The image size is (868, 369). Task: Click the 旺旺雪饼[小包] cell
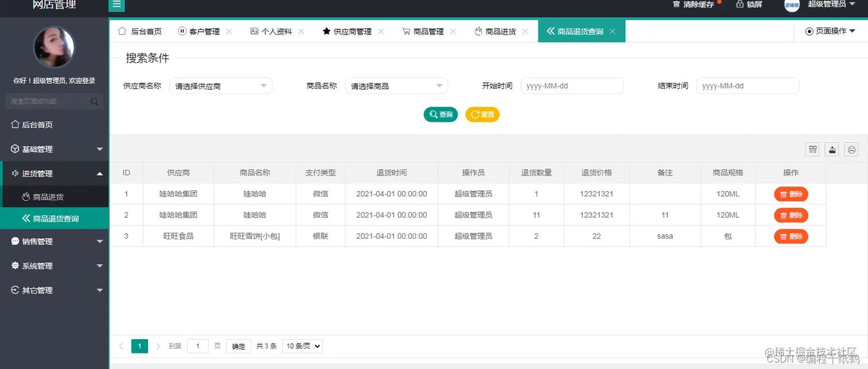point(255,236)
